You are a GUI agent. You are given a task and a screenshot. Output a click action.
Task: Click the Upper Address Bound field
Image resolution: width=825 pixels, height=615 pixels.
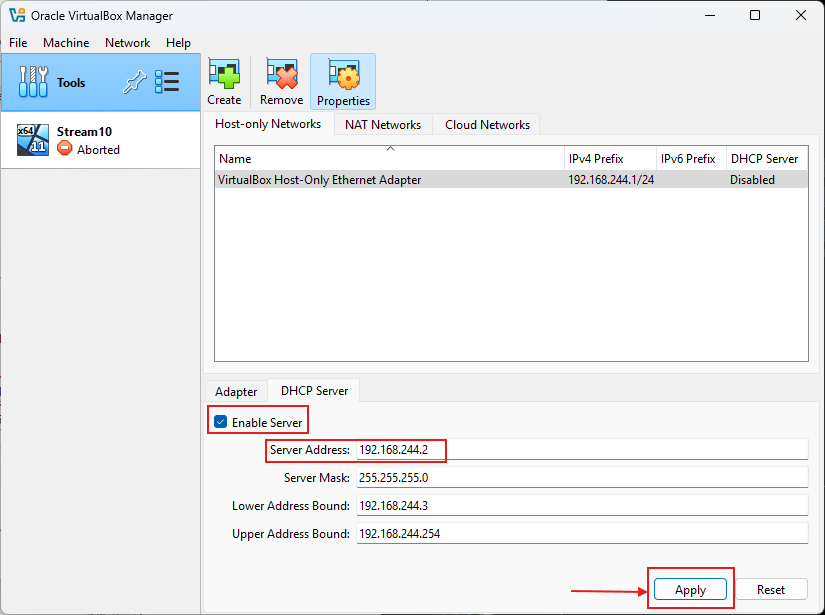(580, 534)
